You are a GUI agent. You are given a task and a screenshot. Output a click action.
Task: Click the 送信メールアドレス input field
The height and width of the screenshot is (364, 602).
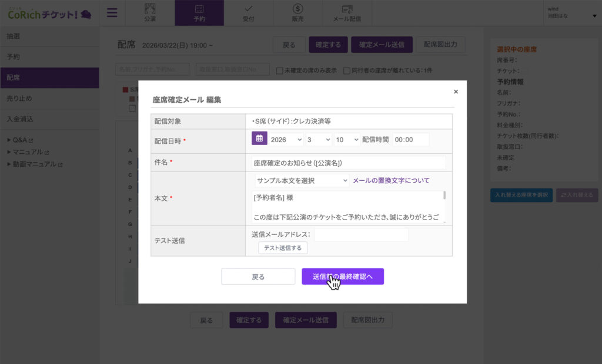click(361, 235)
